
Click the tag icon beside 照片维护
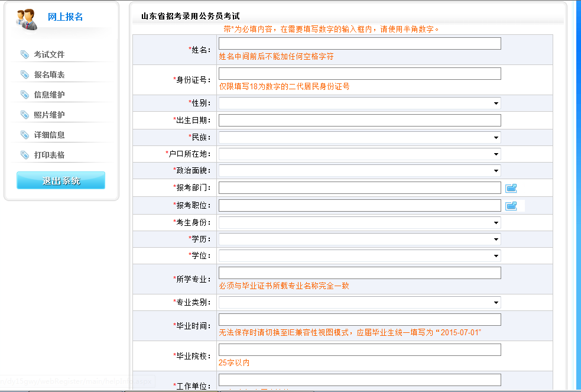(x=24, y=114)
